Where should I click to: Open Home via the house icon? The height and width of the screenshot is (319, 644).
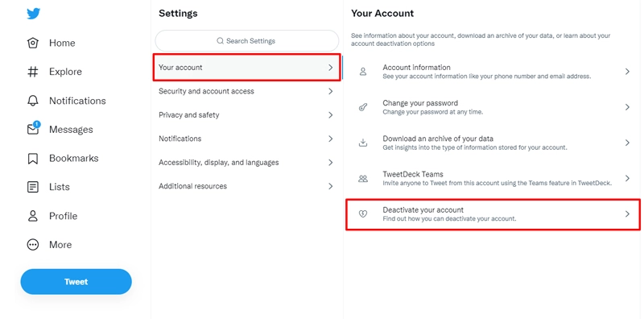[x=32, y=43]
